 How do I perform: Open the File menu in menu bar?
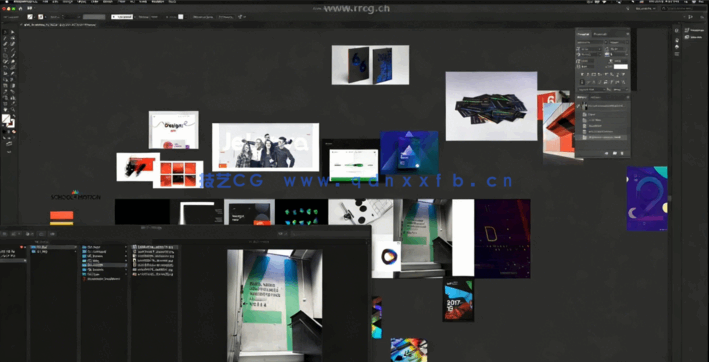point(45,2)
